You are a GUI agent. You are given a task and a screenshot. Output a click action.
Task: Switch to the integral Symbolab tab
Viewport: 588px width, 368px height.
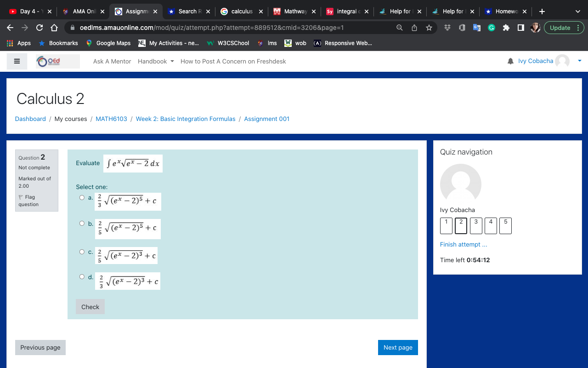[347, 11]
